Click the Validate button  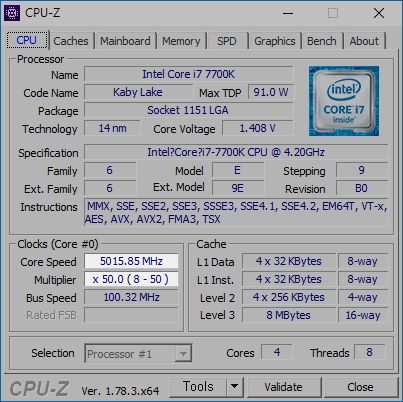point(284,387)
